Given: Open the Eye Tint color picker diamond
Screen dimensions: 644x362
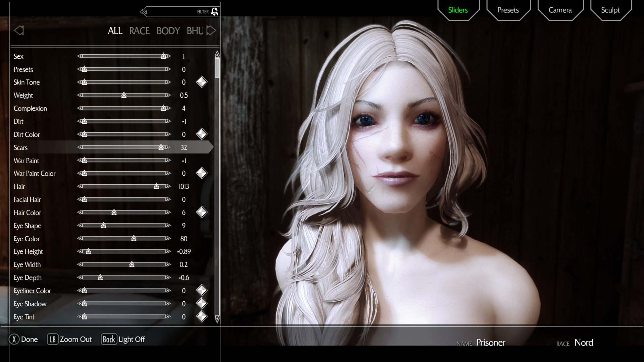Looking at the screenshot, I should point(202,316).
